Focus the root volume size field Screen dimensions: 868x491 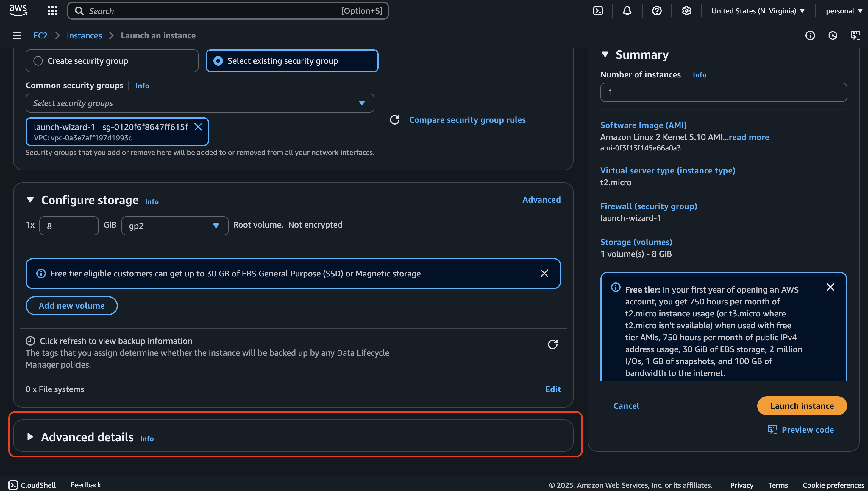(x=69, y=226)
